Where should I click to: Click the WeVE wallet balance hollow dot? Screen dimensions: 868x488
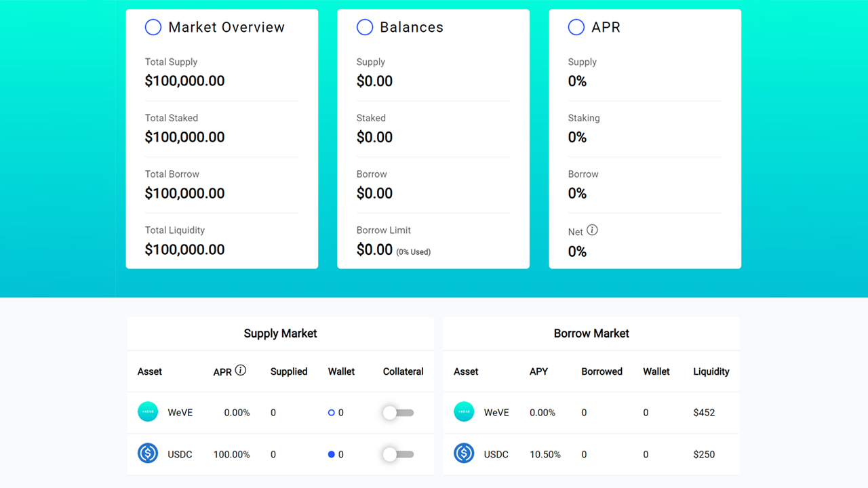(332, 413)
